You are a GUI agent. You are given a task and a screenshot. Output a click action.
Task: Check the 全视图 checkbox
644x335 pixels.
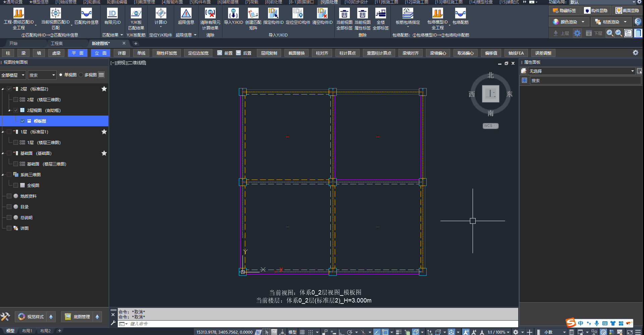[x=16, y=185]
